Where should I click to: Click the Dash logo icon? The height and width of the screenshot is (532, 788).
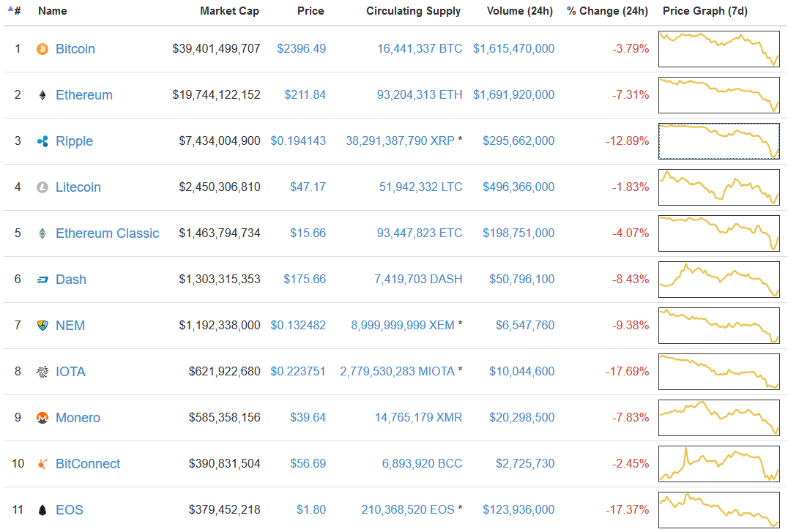pyautogui.click(x=42, y=280)
